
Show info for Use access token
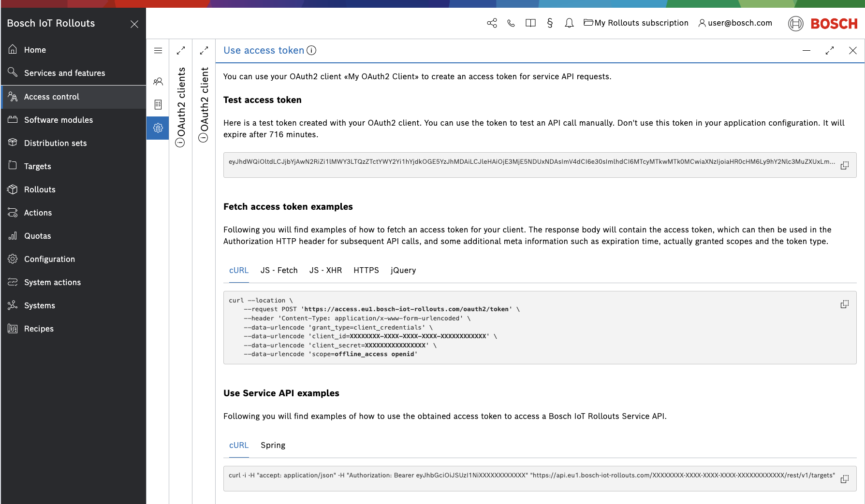pyautogui.click(x=312, y=50)
